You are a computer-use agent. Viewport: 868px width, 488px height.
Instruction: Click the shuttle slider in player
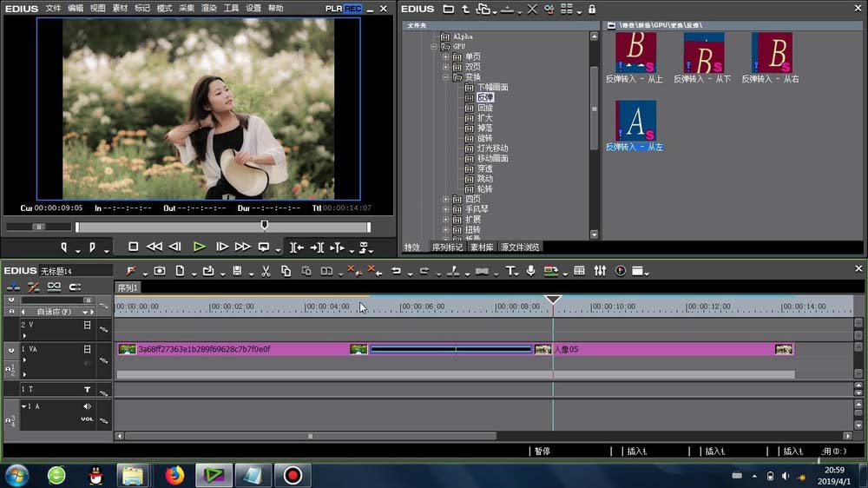click(38, 228)
